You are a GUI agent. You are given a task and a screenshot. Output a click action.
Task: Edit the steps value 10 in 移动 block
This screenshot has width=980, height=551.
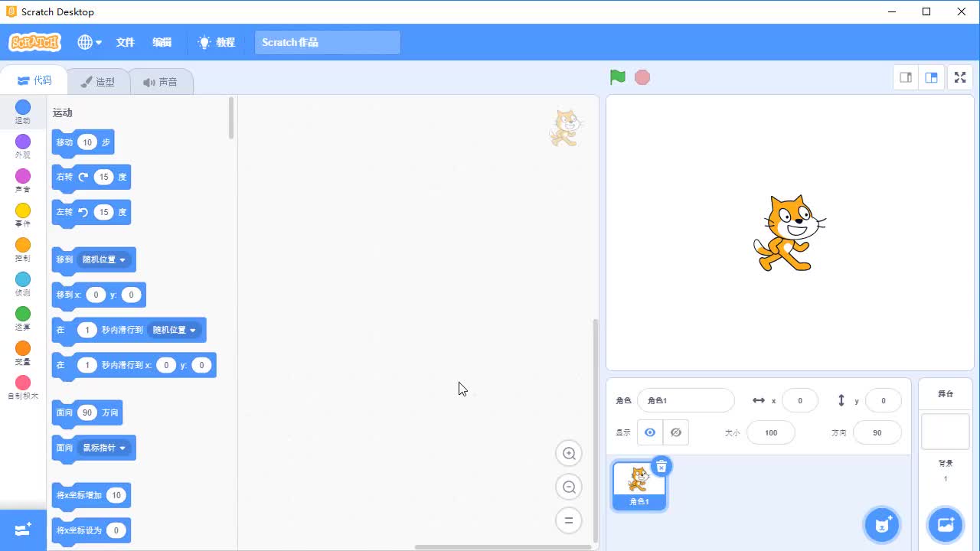(x=87, y=142)
